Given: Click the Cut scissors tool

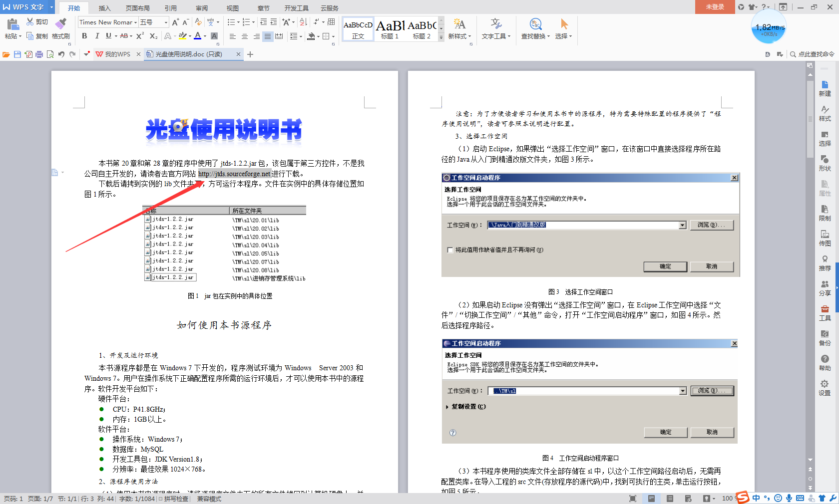Looking at the screenshot, I should 37,22.
